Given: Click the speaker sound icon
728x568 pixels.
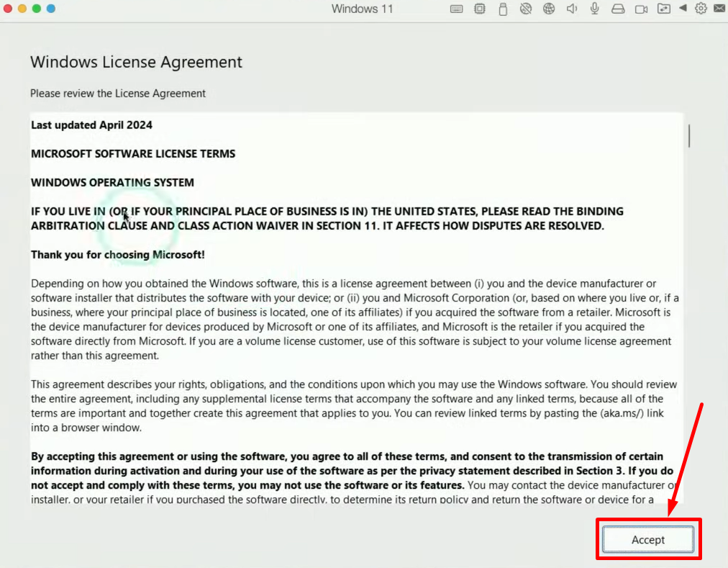Looking at the screenshot, I should (x=572, y=9).
